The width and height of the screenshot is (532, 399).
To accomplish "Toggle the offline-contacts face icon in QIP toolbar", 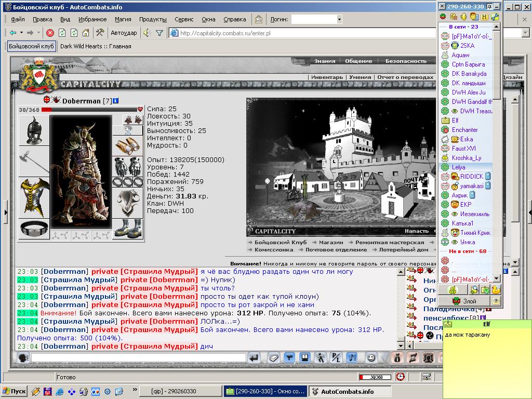I will [474, 16].
